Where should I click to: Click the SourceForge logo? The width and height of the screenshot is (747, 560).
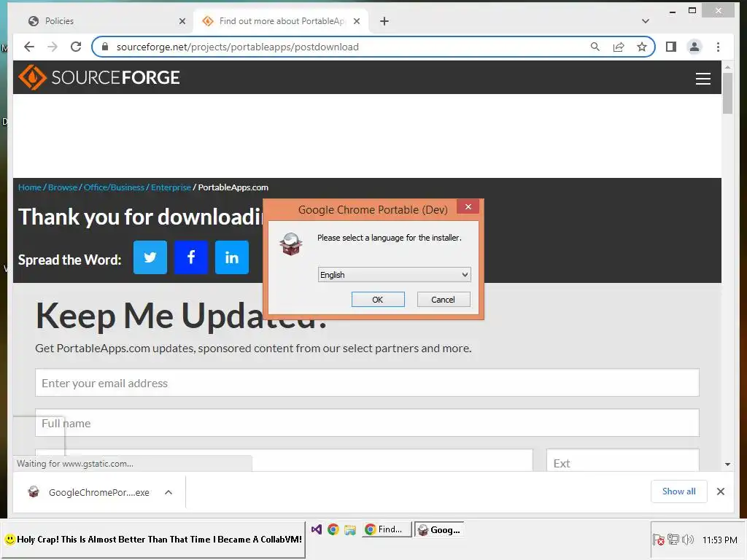tap(99, 77)
